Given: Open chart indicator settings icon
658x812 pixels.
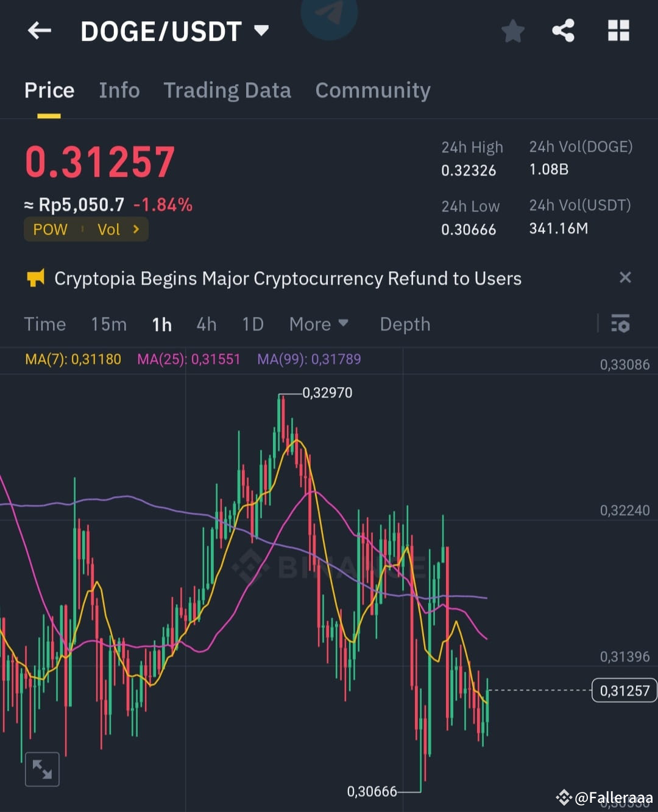Looking at the screenshot, I should tap(620, 324).
